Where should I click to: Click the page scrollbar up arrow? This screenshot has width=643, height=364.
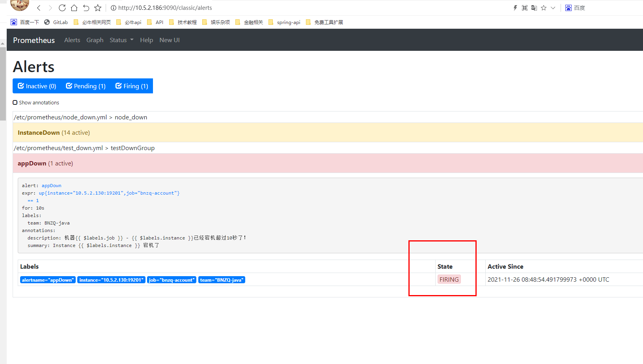(x=3, y=44)
